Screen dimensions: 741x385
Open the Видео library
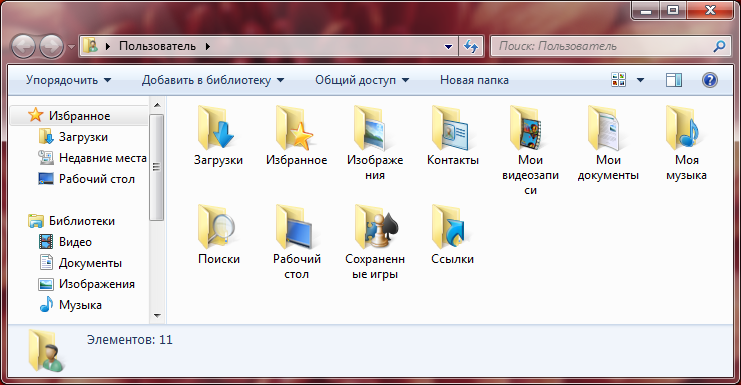pos(65,242)
